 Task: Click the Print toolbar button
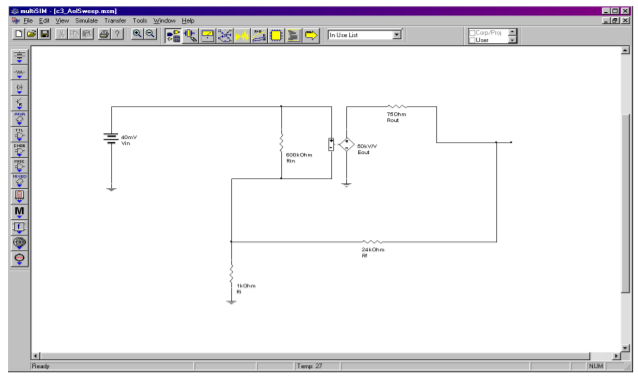pos(104,34)
